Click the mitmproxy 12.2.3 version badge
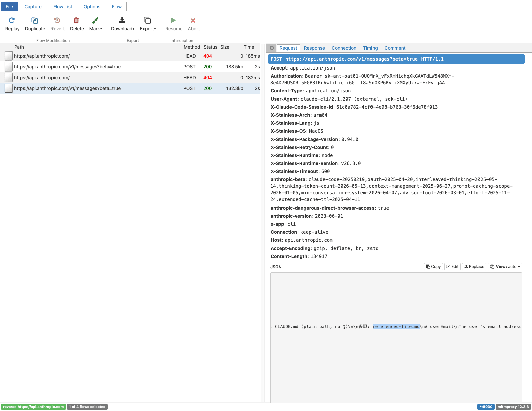532x411 pixels. [x=513, y=407]
